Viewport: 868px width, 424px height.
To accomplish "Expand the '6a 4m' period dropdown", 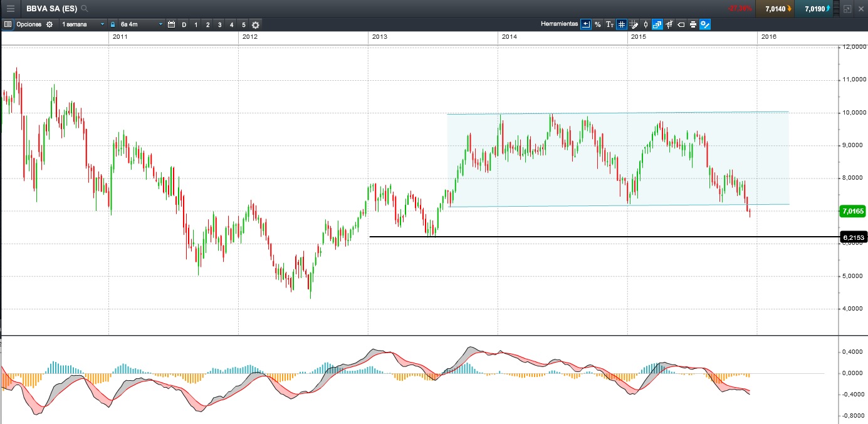I will coord(141,24).
